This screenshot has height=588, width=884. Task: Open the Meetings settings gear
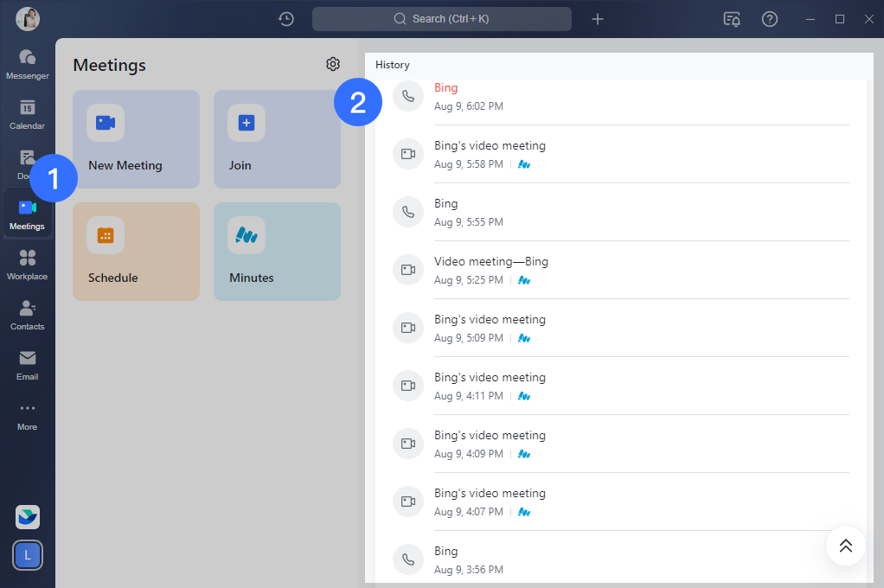click(333, 64)
